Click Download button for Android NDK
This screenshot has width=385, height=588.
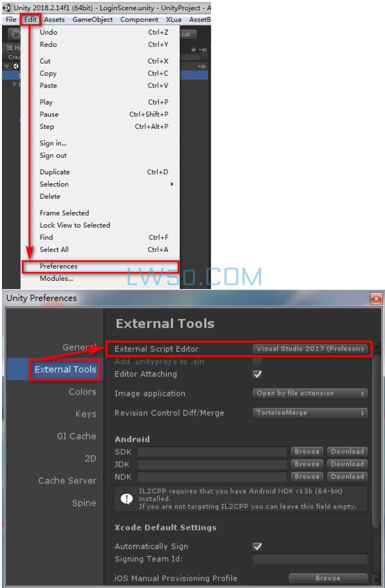[347, 476]
